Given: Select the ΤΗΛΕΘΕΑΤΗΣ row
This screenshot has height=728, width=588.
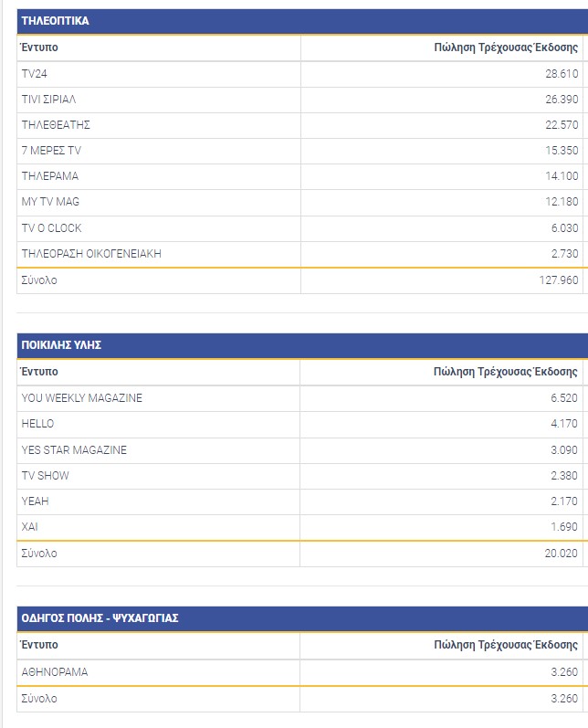Looking at the screenshot, I should (x=56, y=124).
